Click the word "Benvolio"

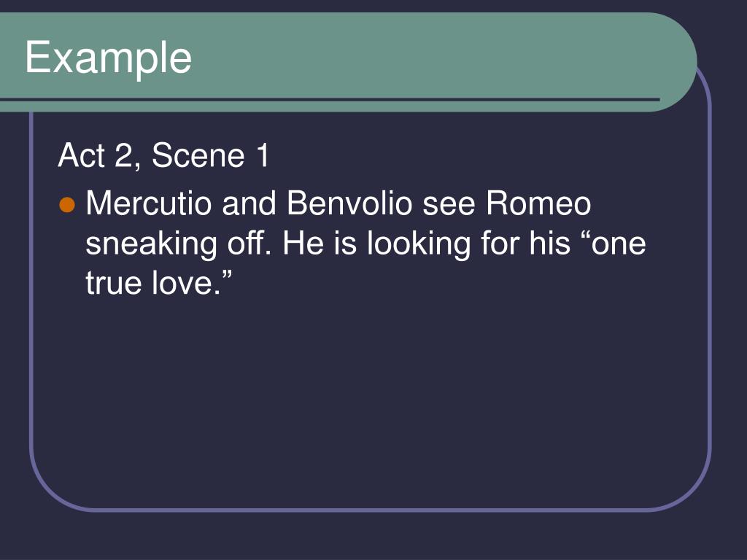[349, 203]
